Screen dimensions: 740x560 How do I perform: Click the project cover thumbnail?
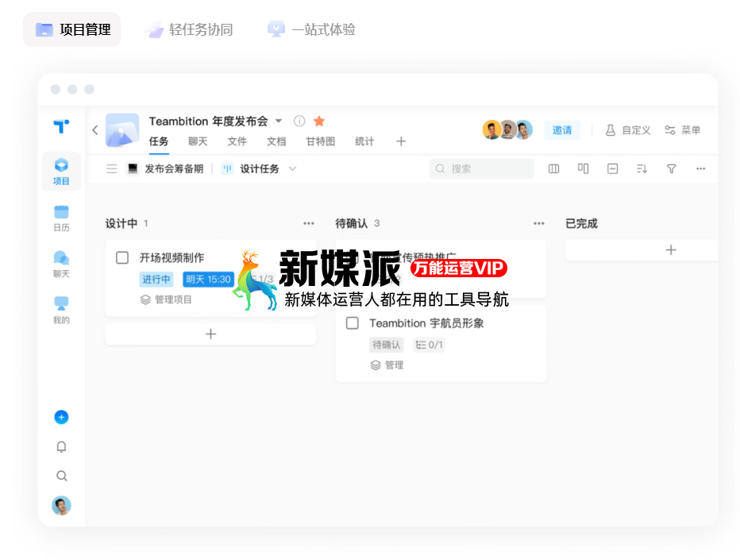tap(122, 129)
